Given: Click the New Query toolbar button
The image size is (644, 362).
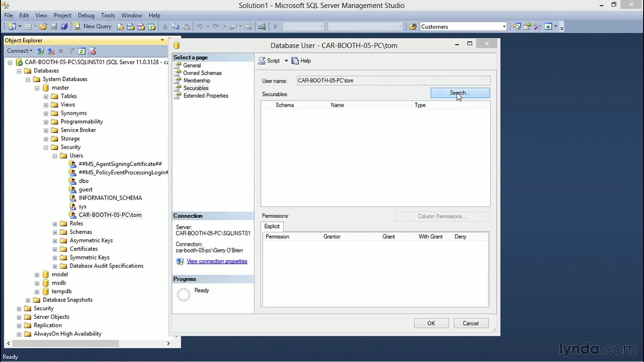Looking at the screenshot, I should (93, 27).
